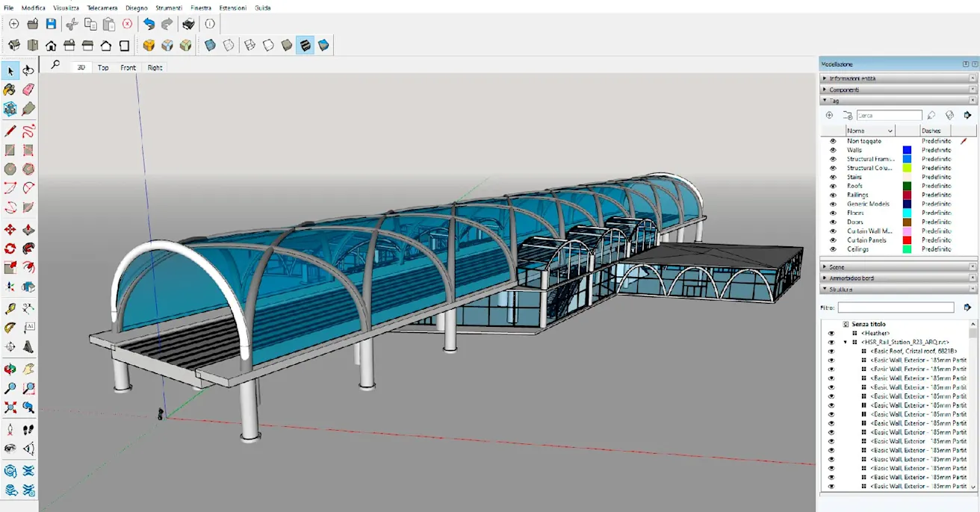Open the Estensioni menu

tap(234, 7)
